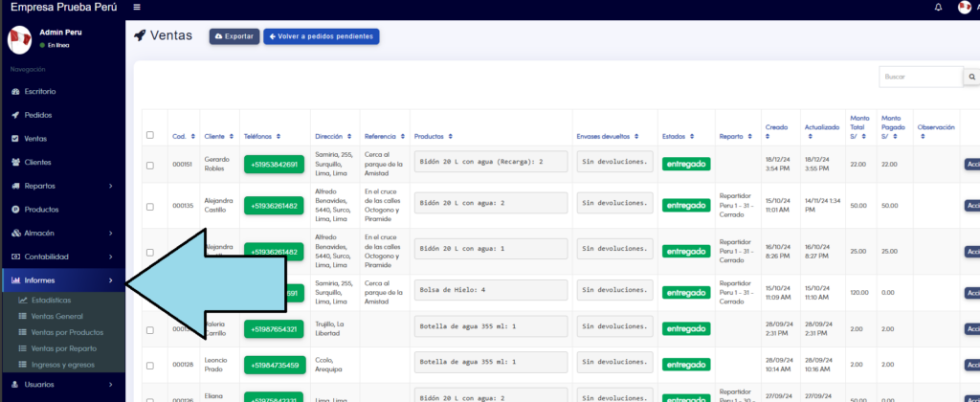Click the Contabilidad money icon
The width and height of the screenshot is (980, 402).
tap(15, 257)
